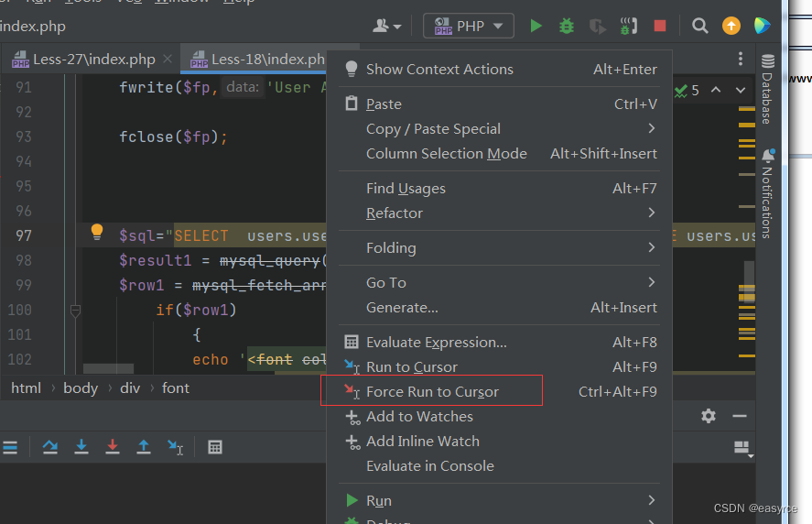
Task: Open debug panel settings gear
Action: (709, 416)
